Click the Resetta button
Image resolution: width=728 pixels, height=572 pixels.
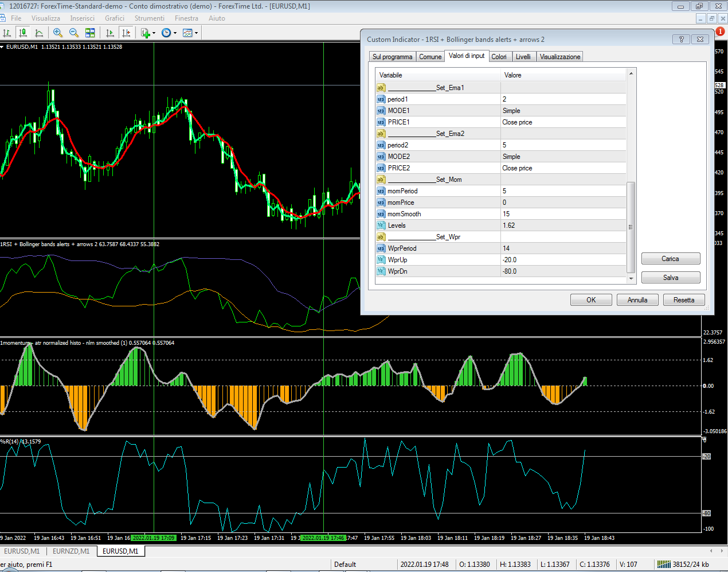[x=683, y=300]
